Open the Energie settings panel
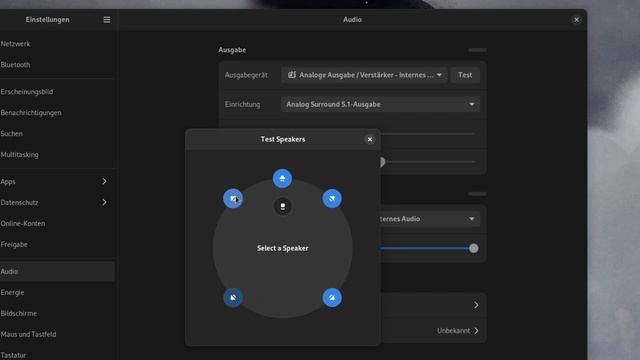This screenshot has width=640, height=360. click(57, 293)
